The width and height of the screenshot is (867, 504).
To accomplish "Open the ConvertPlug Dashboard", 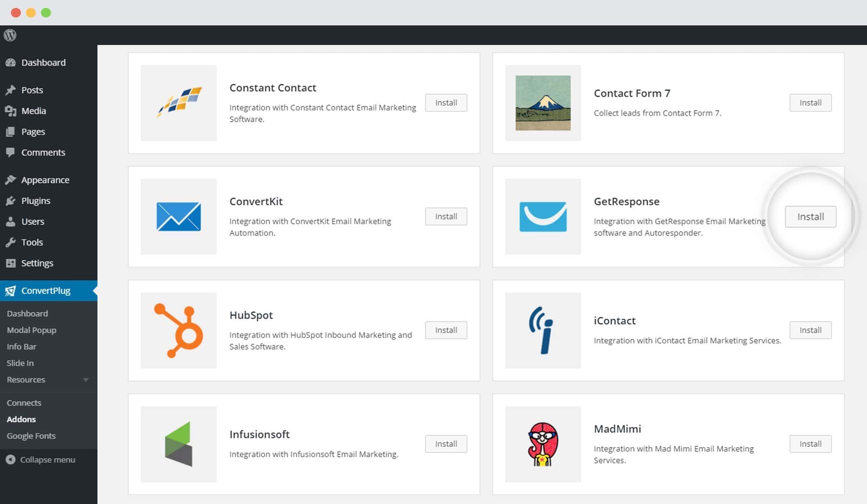I will pyautogui.click(x=26, y=313).
